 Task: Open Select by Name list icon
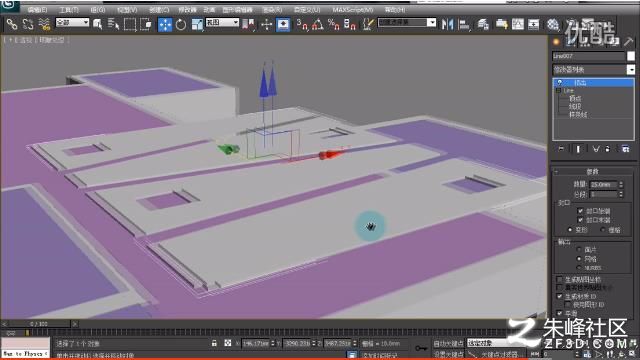pos(113,24)
